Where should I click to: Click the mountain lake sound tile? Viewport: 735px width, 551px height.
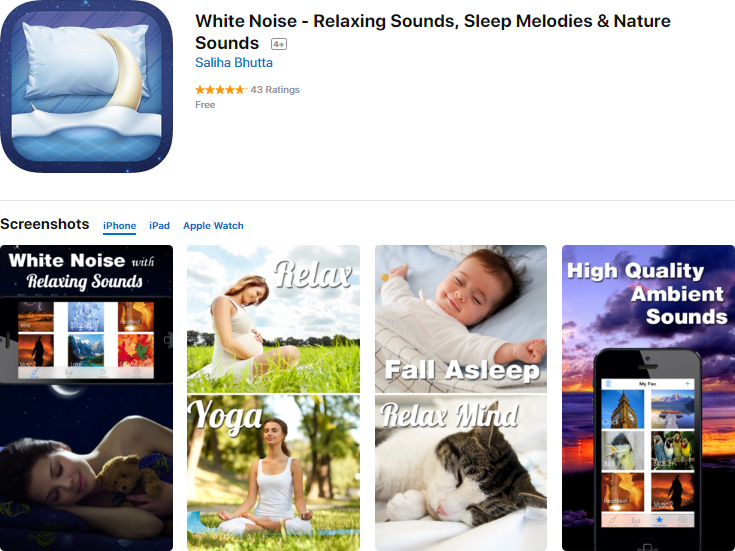86,350
